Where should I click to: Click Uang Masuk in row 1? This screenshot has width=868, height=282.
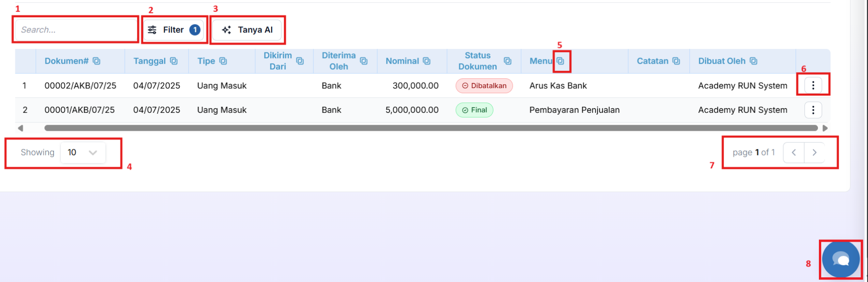(222, 86)
